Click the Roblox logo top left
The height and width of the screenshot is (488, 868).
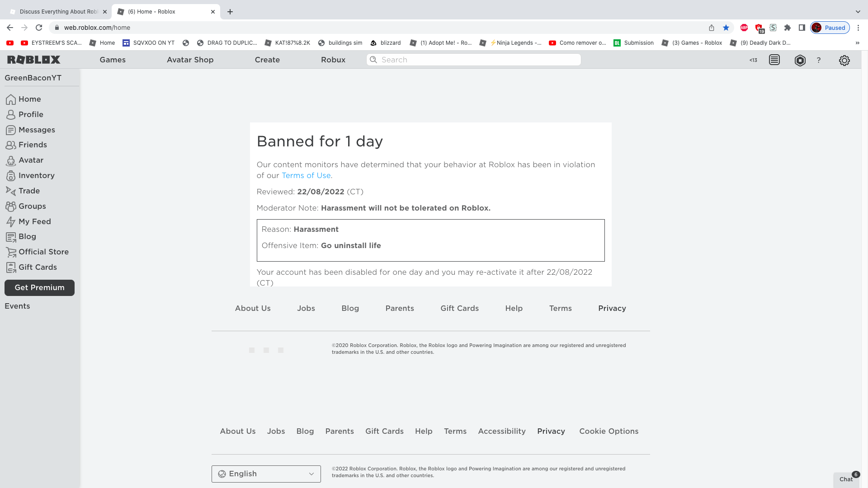[33, 60]
